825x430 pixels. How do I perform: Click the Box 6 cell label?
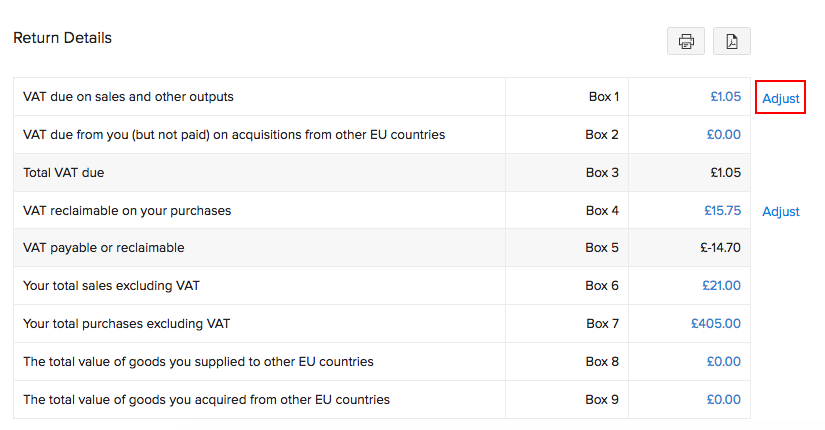[602, 285]
